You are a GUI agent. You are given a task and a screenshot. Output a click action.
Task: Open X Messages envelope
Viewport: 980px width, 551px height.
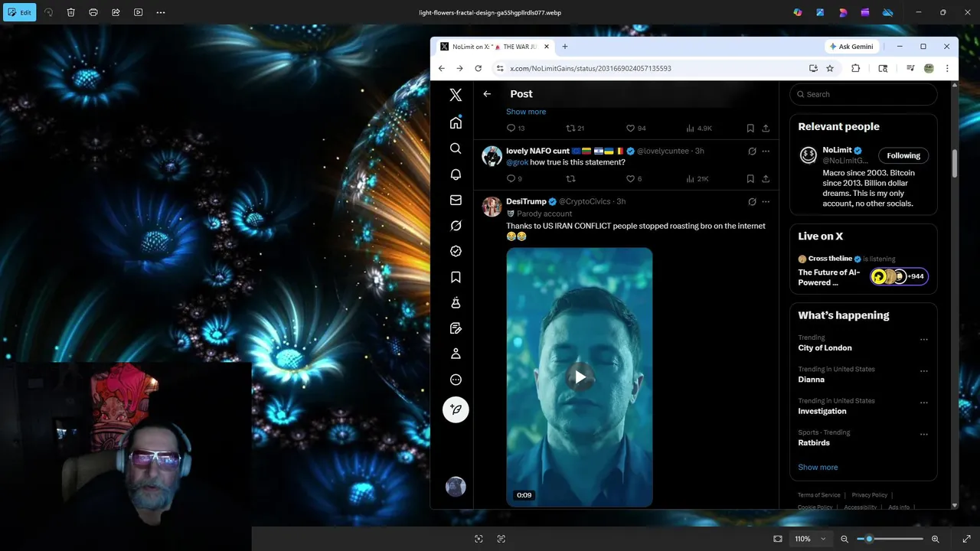click(456, 200)
